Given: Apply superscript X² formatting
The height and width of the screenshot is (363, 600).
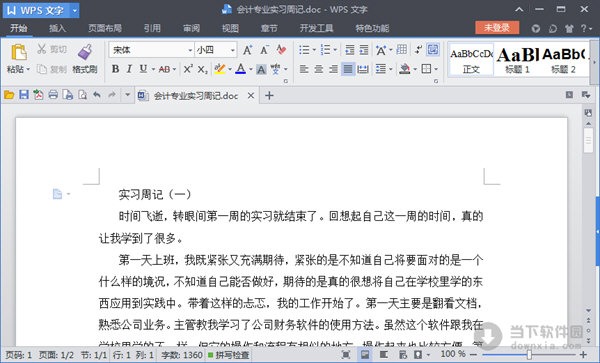Looking at the screenshot, I should 188,69.
